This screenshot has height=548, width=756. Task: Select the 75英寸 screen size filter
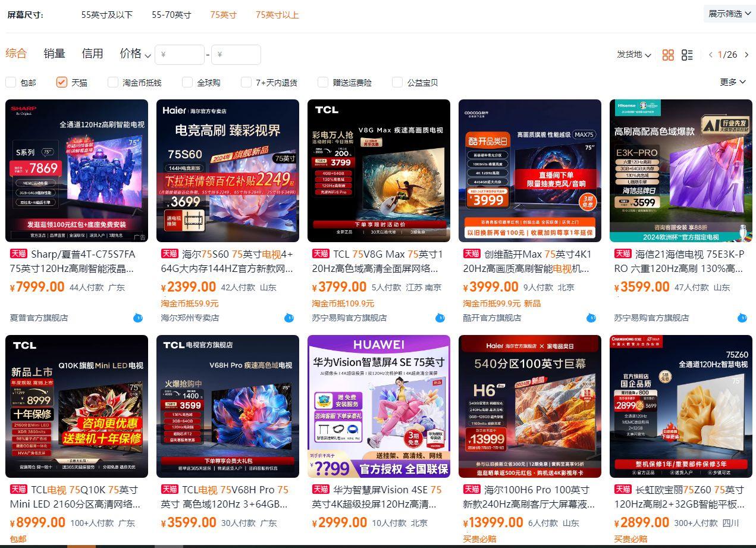coord(223,15)
